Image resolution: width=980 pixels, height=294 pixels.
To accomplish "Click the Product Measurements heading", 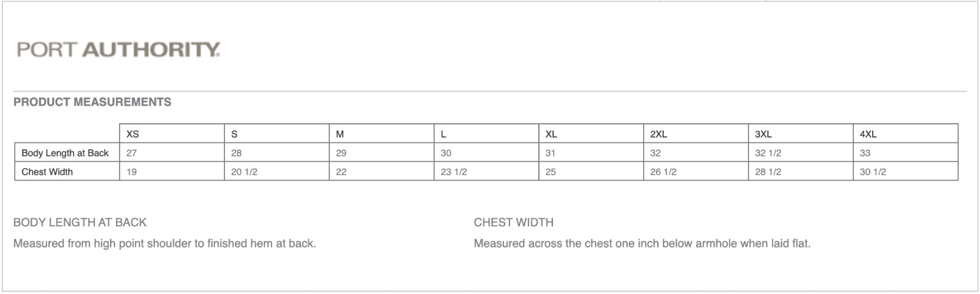I will coord(92,102).
